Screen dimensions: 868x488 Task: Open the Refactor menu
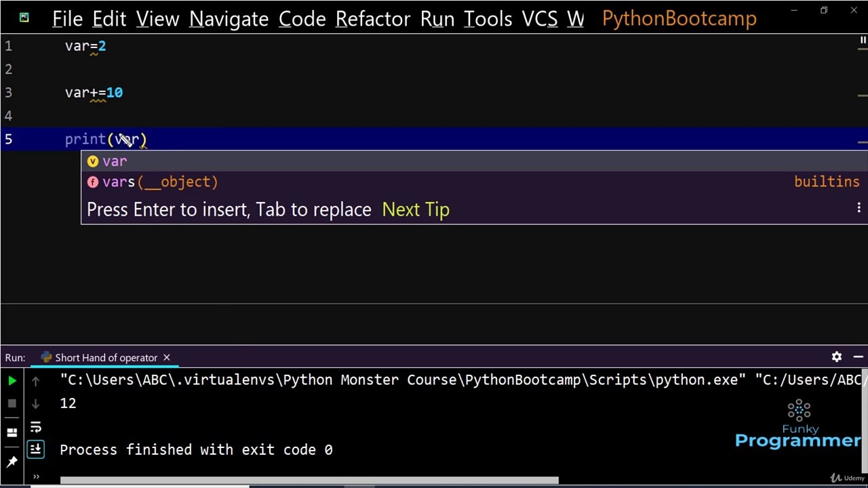tap(372, 19)
